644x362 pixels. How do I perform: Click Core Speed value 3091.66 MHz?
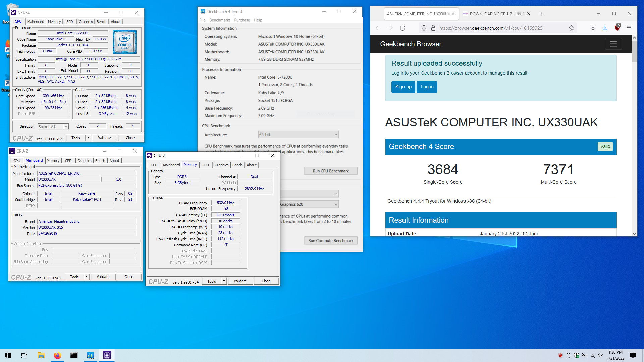(53, 96)
